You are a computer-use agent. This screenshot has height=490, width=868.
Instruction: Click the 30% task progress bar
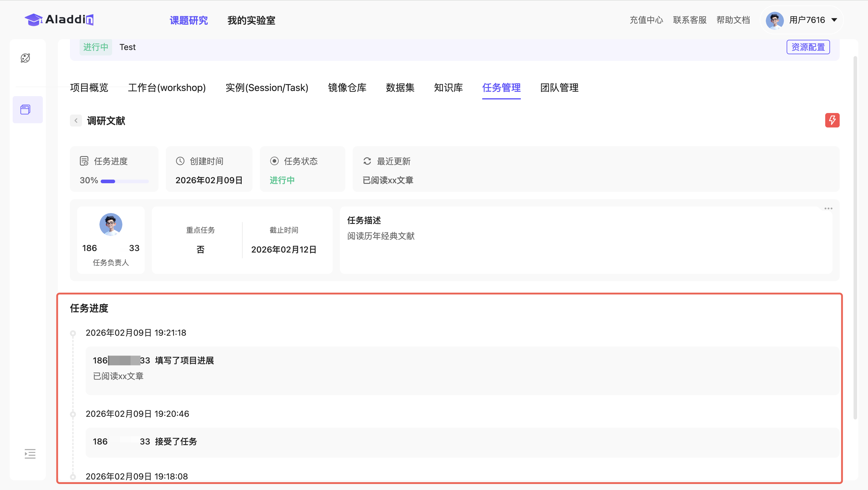coord(124,181)
